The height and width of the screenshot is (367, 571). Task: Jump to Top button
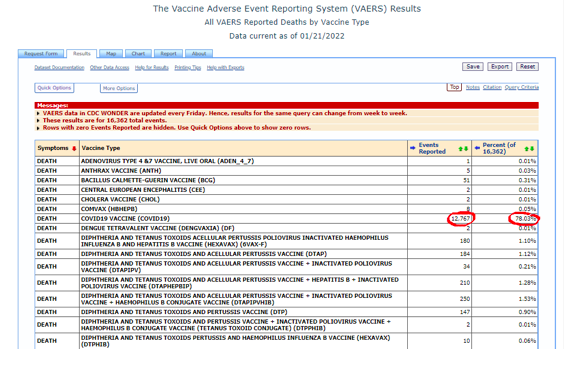454,87
